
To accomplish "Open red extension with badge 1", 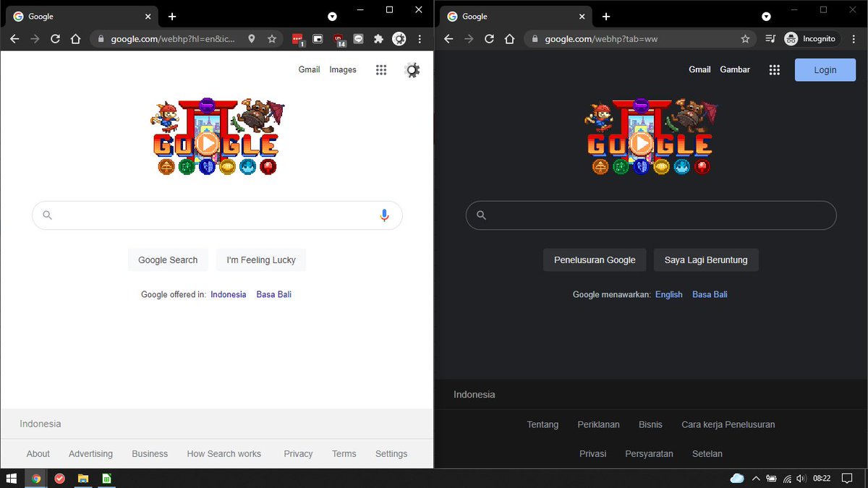I will pyautogui.click(x=298, y=40).
